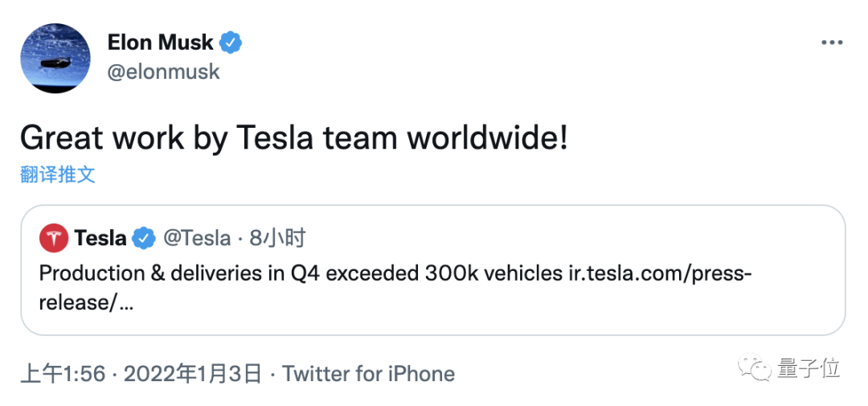Click the 'Great work by Tesla team' text
Image resolution: width=868 pixels, height=406 pixels.
293,138
